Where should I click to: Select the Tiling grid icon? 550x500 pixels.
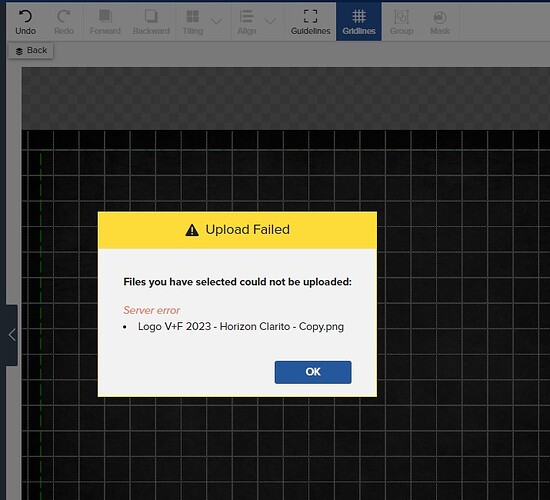(x=193, y=16)
